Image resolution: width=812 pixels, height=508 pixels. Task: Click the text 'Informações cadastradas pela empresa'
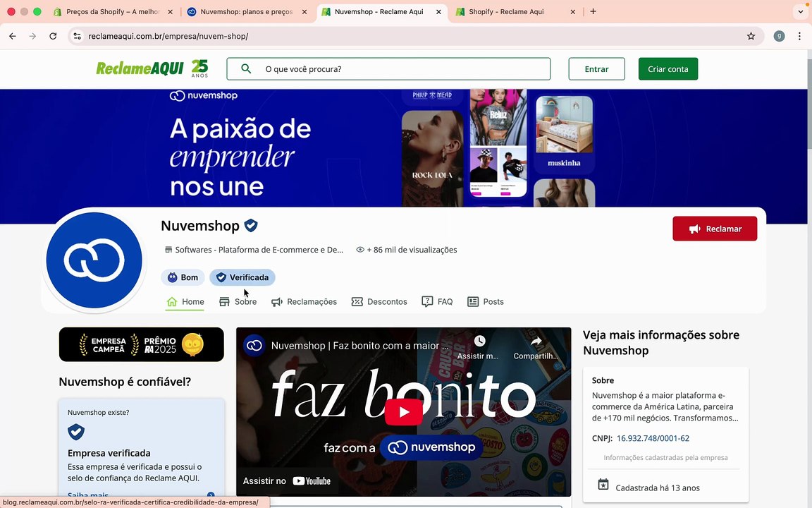click(x=665, y=458)
